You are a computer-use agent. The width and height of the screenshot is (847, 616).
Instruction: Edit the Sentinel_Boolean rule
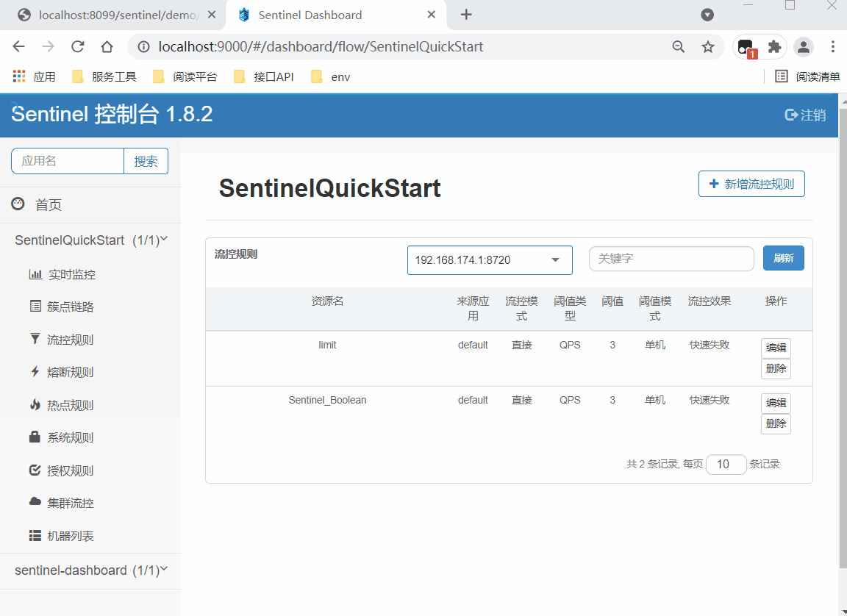pos(776,403)
